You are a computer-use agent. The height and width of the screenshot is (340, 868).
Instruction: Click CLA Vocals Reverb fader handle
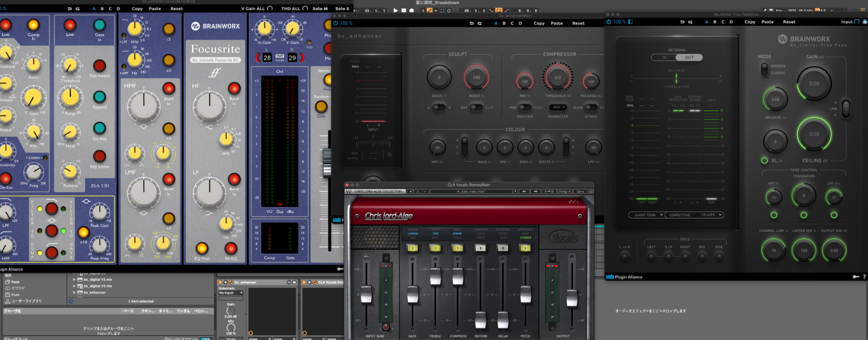[x=480, y=320]
